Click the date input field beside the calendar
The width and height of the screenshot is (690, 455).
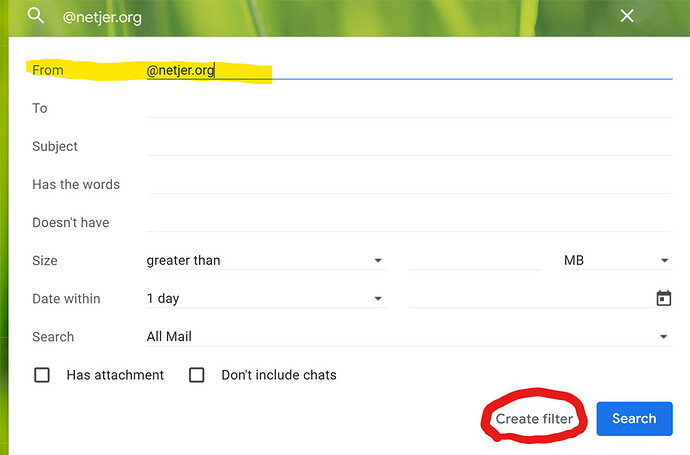pos(530,298)
